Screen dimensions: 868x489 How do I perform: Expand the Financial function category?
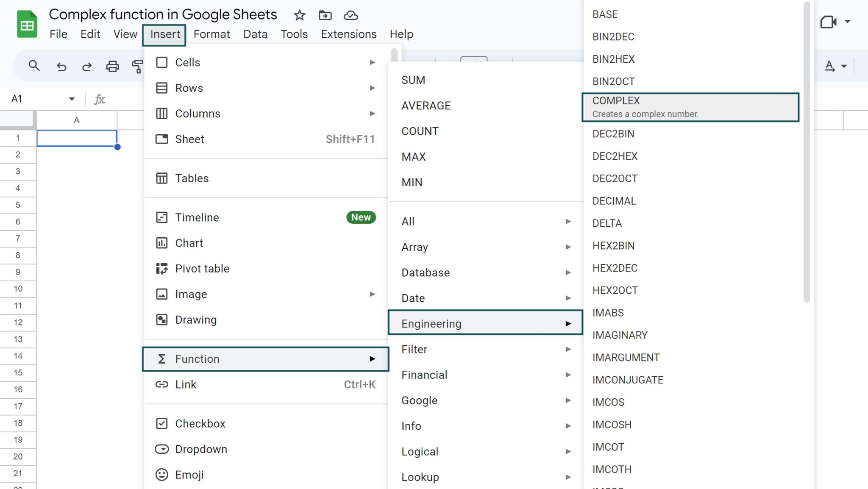(x=486, y=375)
